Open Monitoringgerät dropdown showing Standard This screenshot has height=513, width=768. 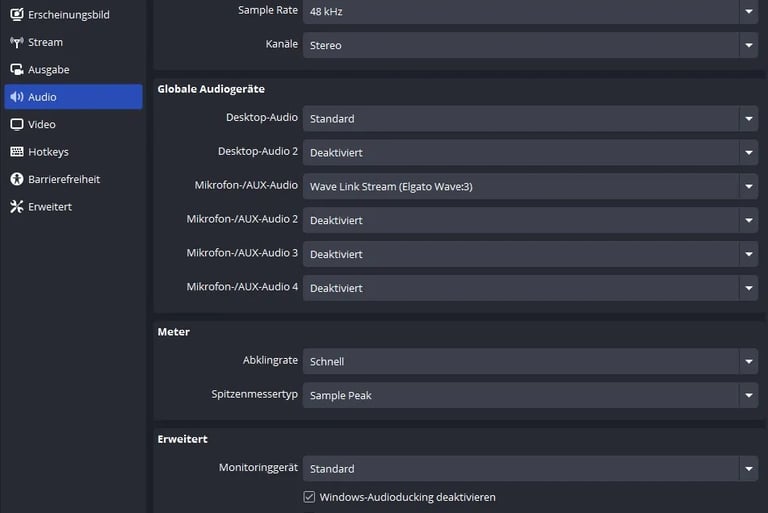point(530,468)
